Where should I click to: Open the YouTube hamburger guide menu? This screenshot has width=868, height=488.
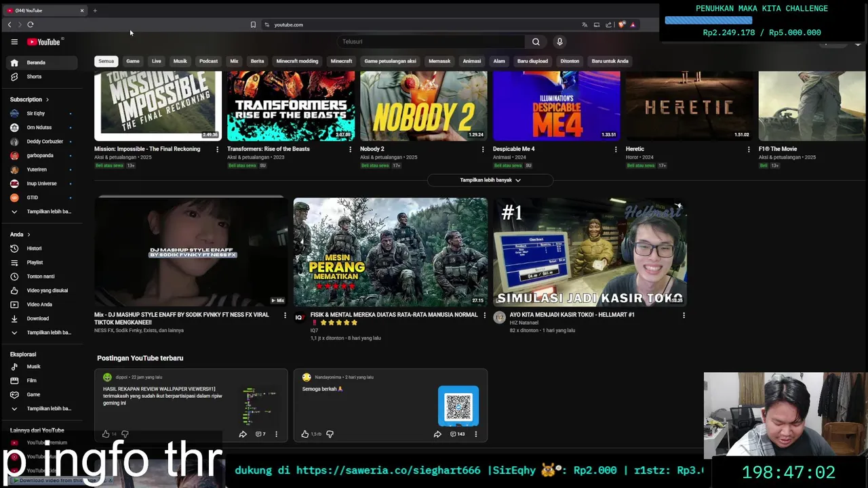click(14, 42)
